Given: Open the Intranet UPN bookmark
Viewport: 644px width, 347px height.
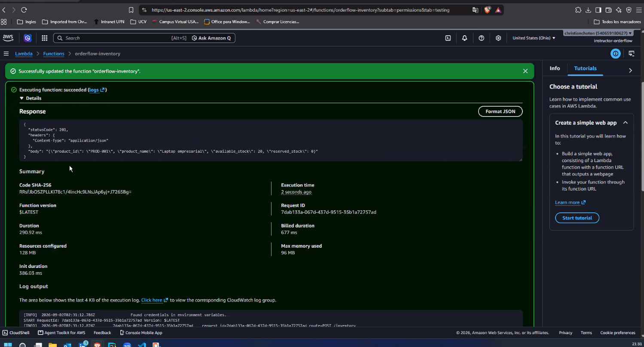Looking at the screenshot, I should 109,21.
